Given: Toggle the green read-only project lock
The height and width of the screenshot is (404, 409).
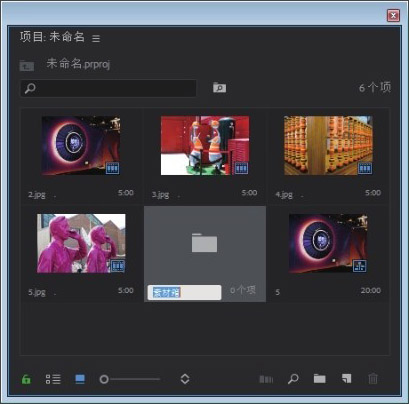Looking at the screenshot, I should tap(26, 379).
